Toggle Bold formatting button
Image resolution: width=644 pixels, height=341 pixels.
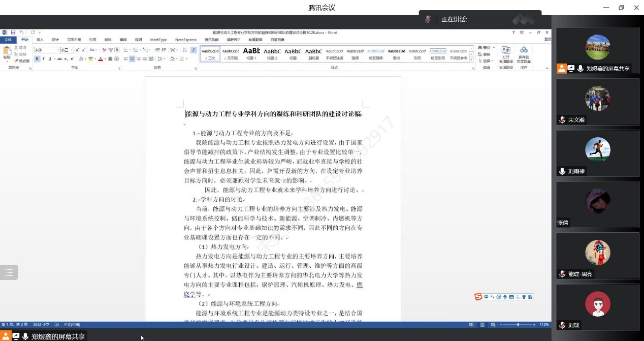pos(37,59)
